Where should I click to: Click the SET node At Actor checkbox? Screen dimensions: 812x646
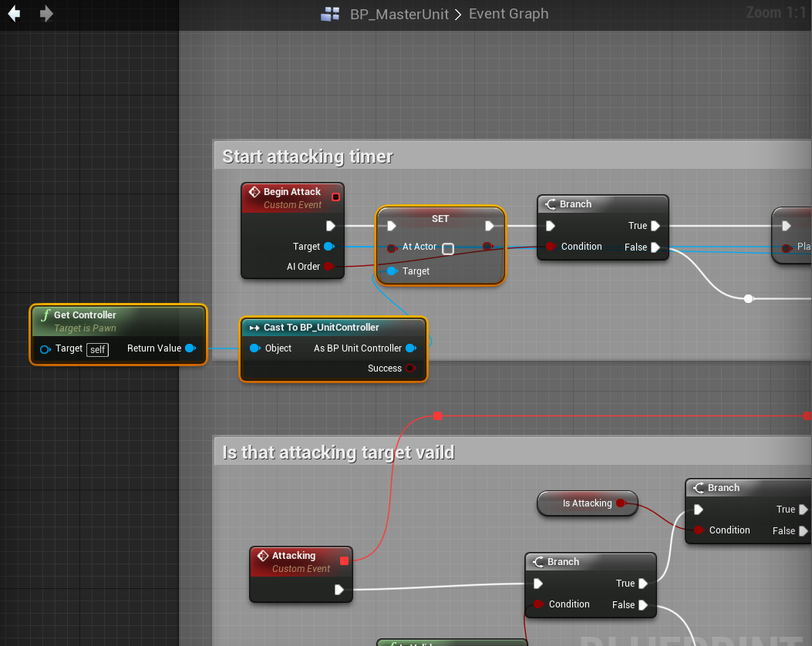coord(447,248)
